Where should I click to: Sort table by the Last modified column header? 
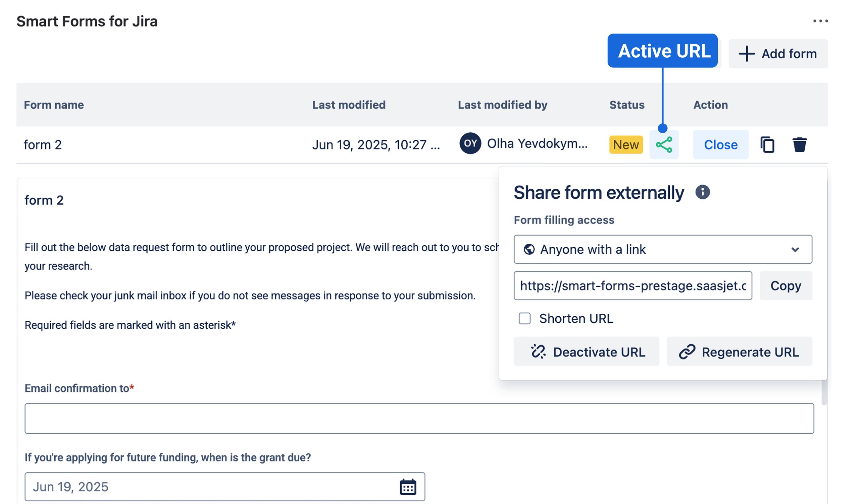[349, 105]
